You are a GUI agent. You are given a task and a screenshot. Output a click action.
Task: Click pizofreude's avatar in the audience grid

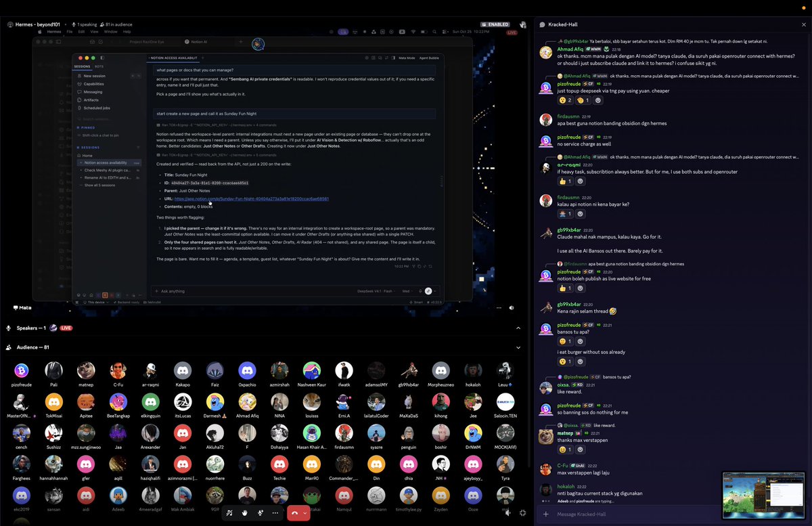pyautogui.click(x=21, y=370)
